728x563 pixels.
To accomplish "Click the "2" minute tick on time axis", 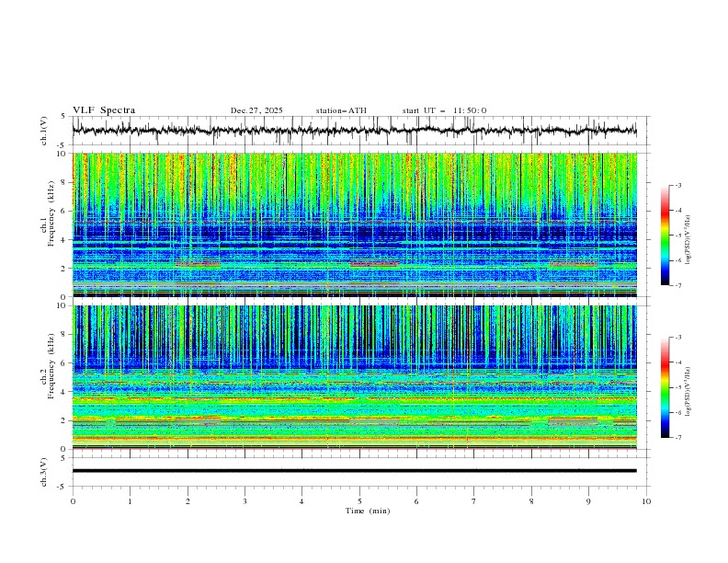I will tap(188, 501).
